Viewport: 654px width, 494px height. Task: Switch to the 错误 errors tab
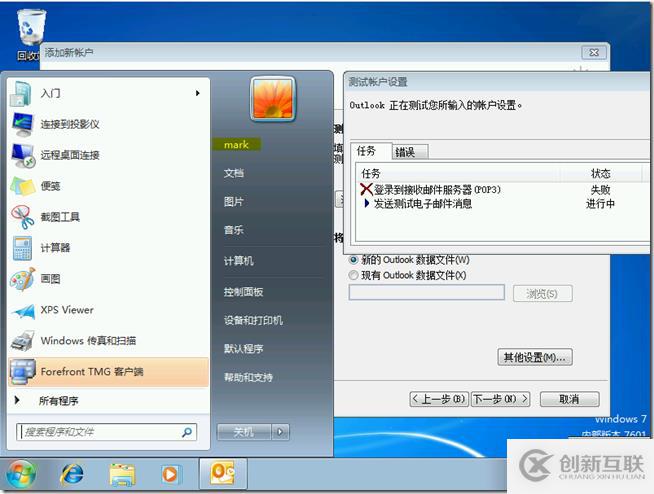tap(410, 152)
